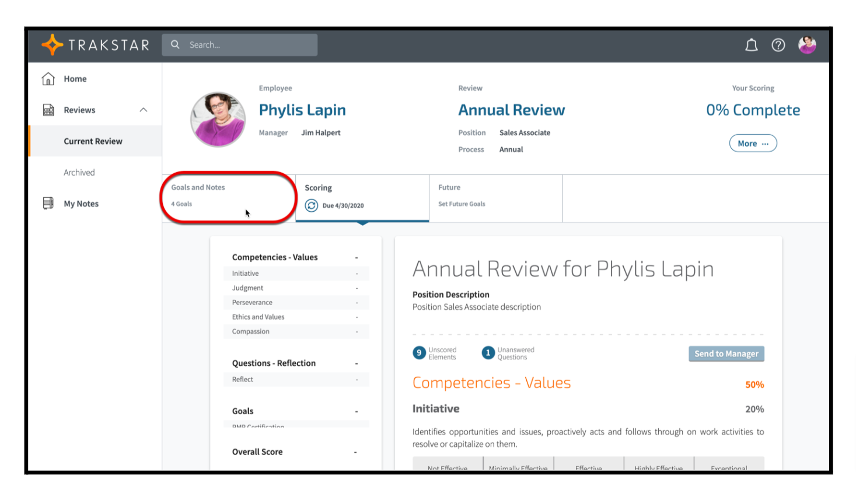Jump to Ethics and Values item
Image resolution: width=856 pixels, height=504 pixels.
click(x=258, y=317)
